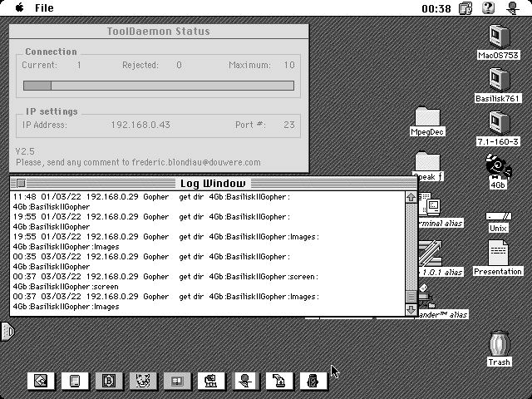The height and width of the screenshot is (399, 532).
Task: Open the application switcher menu at far right
Action: [x=512, y=8]
